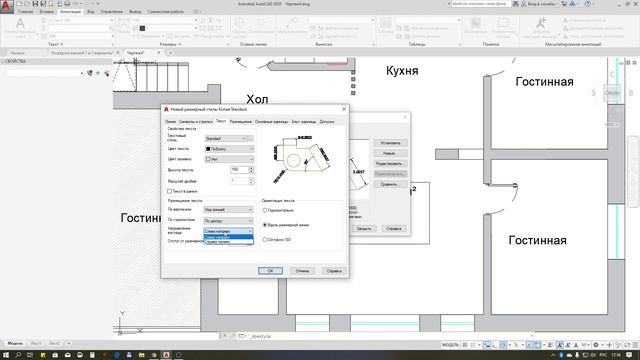Increase Высота текста with the stepper arrow
640x360 pixels.
pyautogui.click(x=251, y=168)
